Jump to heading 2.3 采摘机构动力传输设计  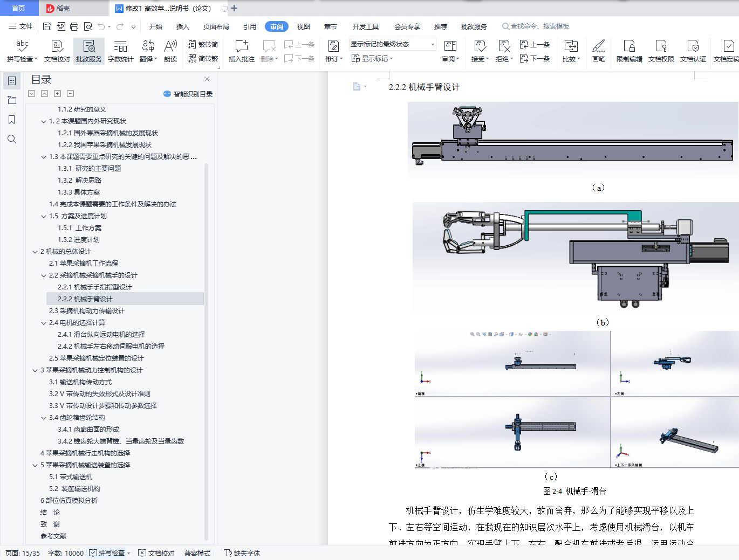tap(87, 311)
